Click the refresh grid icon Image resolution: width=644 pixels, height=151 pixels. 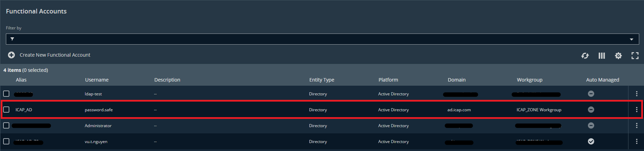[585, 56]
